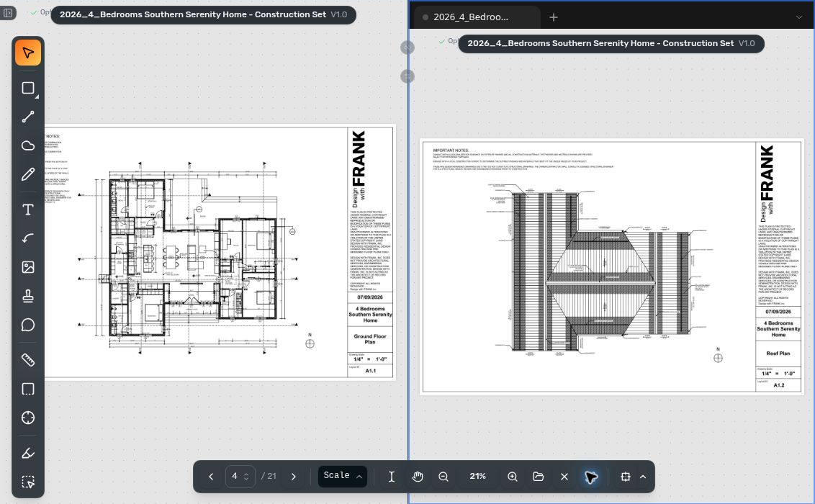Go to the next page

pyautogui.click(x=294, y=477)
